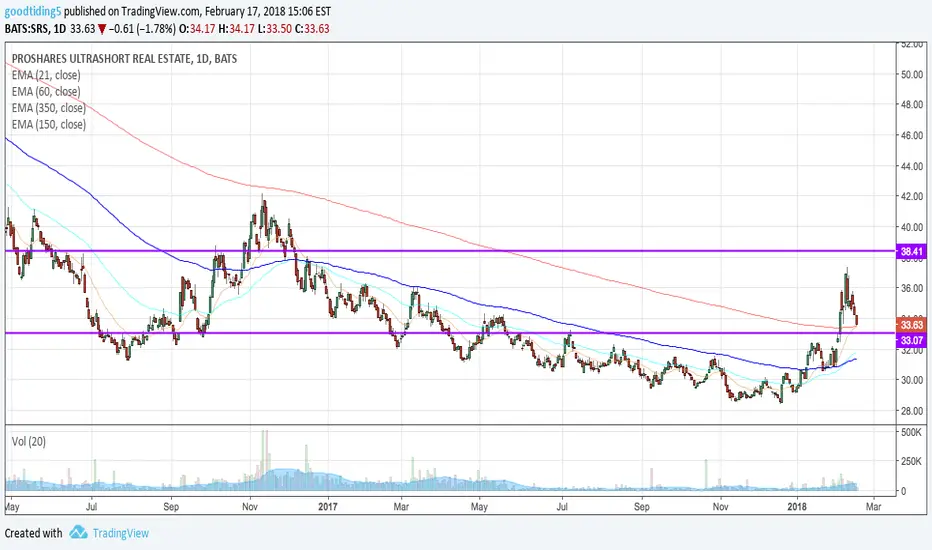Click the Mar 2017 time axis label
This screenshot has width=932, height=550.
click(401, 507)
